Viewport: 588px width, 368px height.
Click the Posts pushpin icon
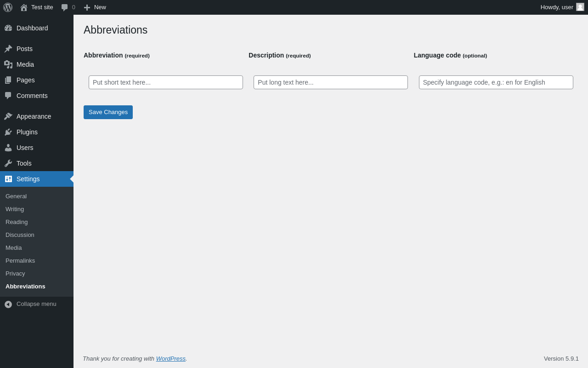[x=8, y=49]
